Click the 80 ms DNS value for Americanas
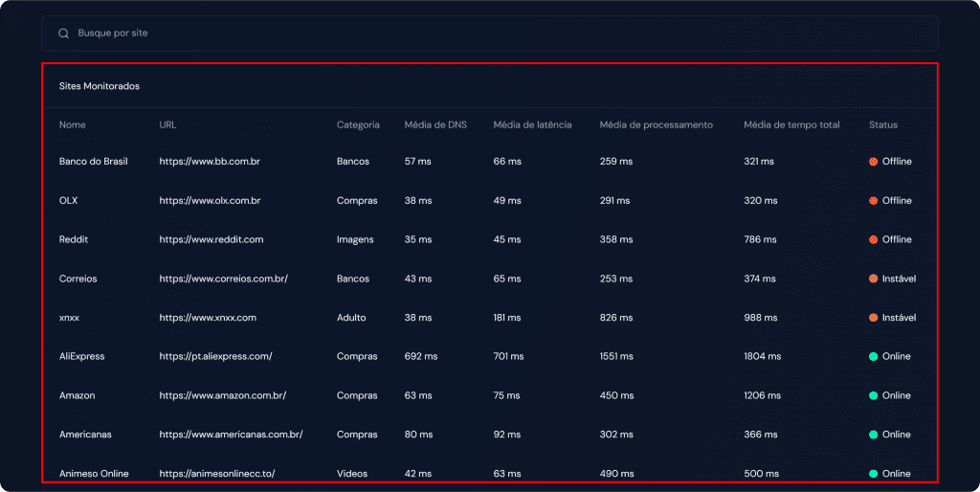Screen dimensions: 980x492 coord(418,435)
